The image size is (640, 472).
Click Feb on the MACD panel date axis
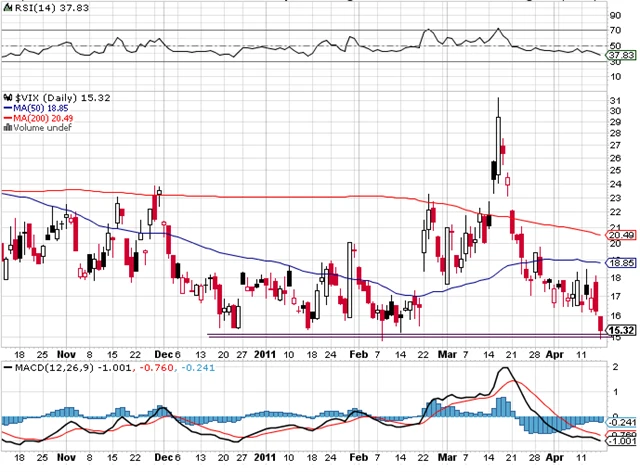(358, 457)
